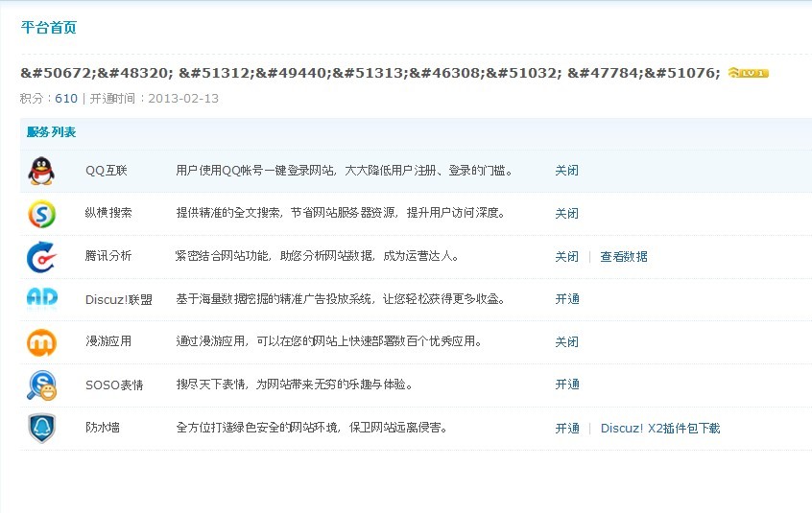Activate Discuz!联盟 via 开通
This screenshot has width=812, height=513.
pos(567,299)
